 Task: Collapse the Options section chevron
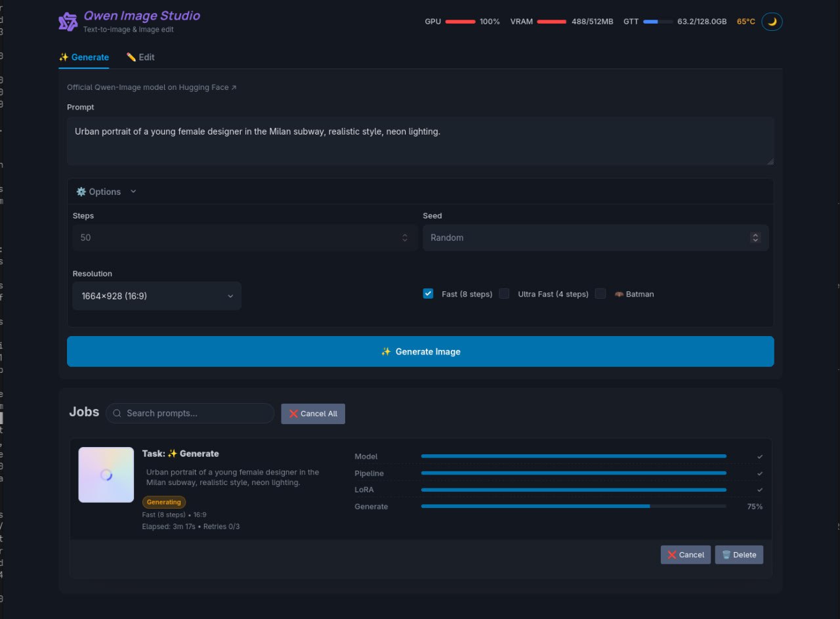[x=133, y=192]
